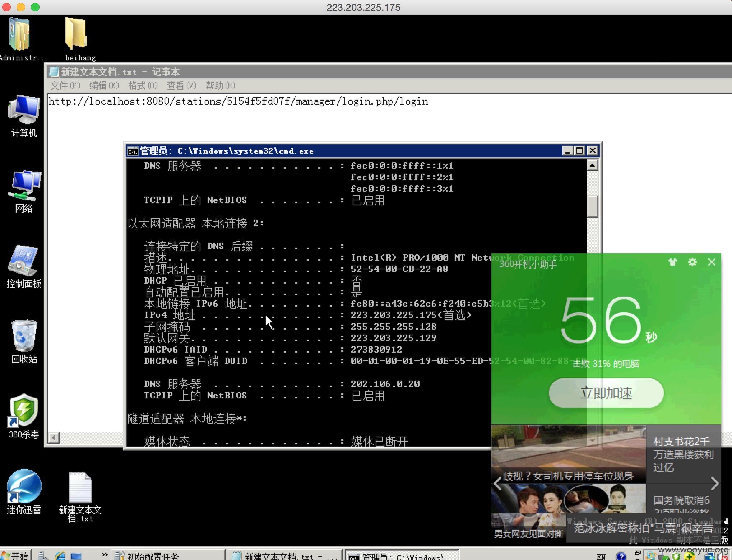Screen dimensions: 732x560
Task: Select the 回收站 recycle bin icon
Action: pos(24,342)
